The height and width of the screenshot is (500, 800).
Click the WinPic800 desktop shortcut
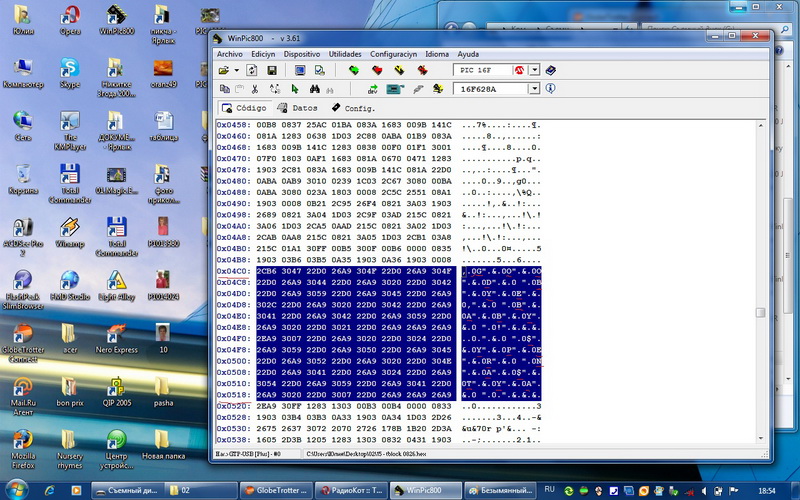117,20
